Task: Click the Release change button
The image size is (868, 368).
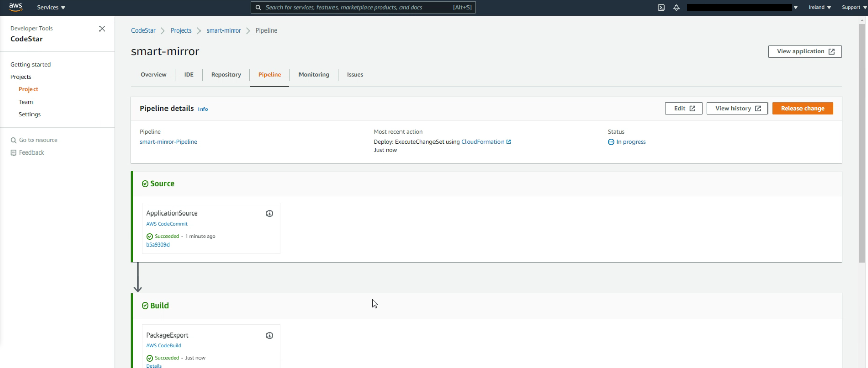Action: click(x=803, y=108)
